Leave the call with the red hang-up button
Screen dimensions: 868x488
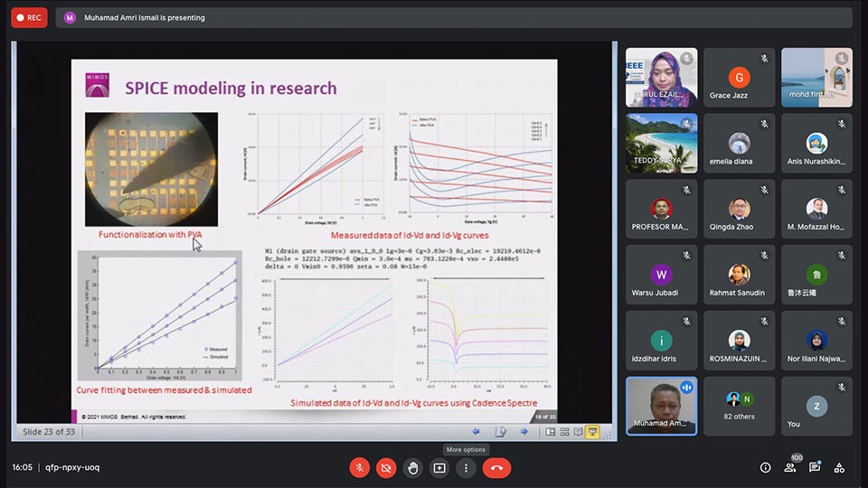click(x=495, y=467)
